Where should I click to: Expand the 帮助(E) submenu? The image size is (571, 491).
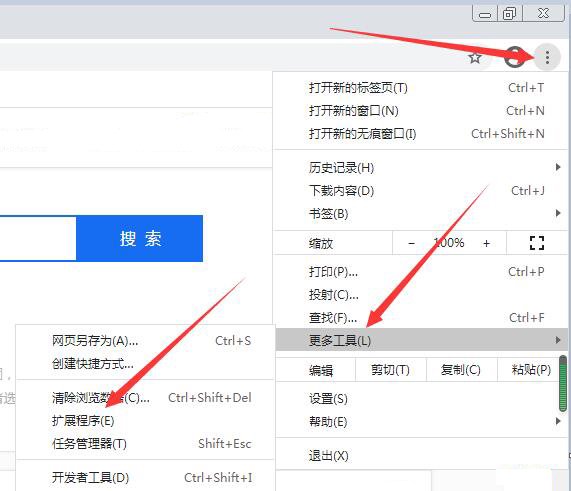pyautogui.click(x=421, y=422)
